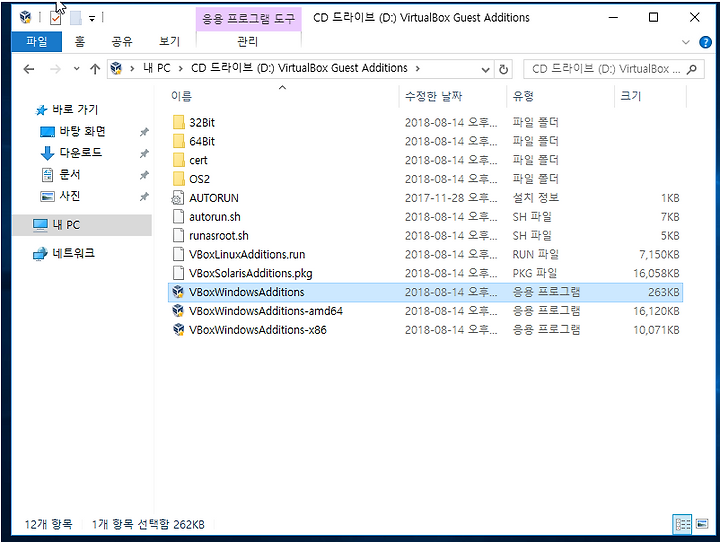720x542 pixels.
Task: Select the 64Bit folder icon
Action: tap(179, 141)
